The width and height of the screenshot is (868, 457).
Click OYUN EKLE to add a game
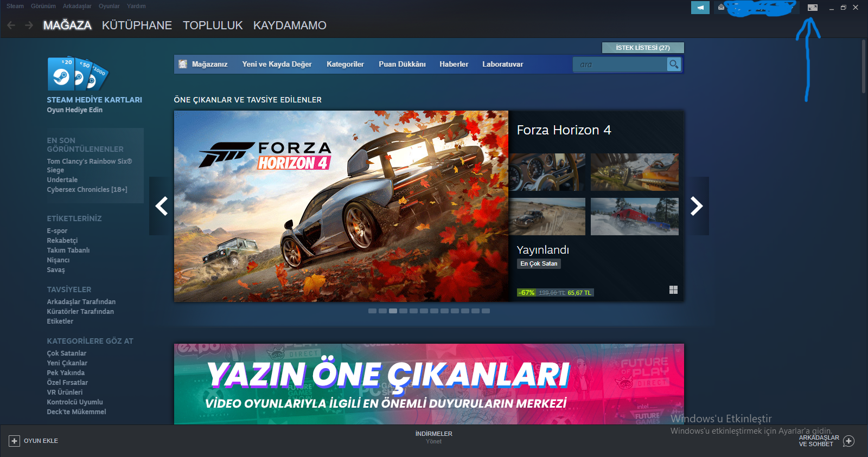click(x=41, y=441)
